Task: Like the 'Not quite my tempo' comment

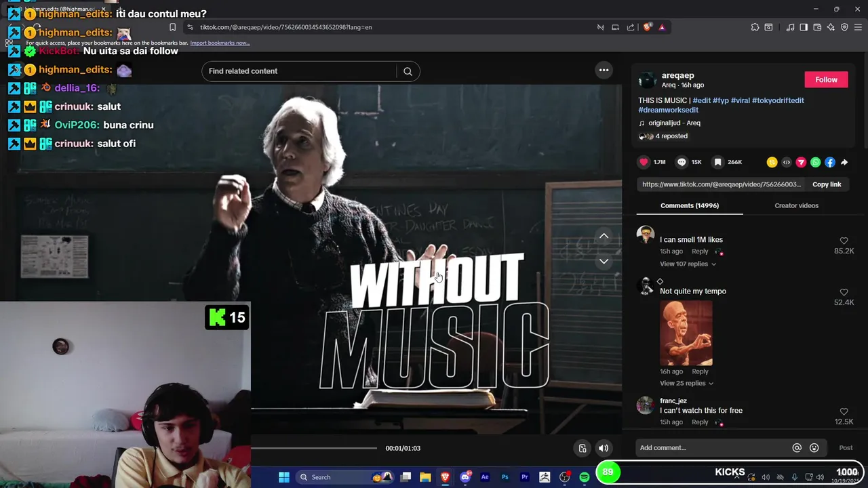Action: point(844,292)
